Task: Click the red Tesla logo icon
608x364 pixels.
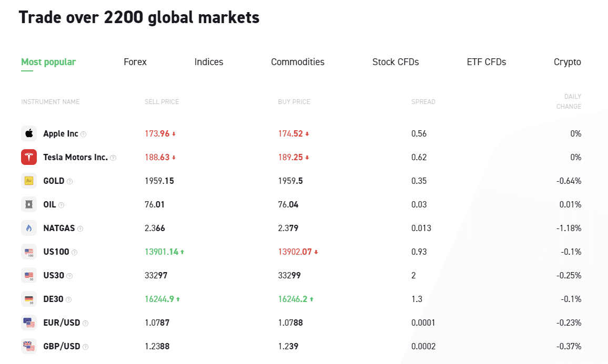Action: tap(29, 157)
